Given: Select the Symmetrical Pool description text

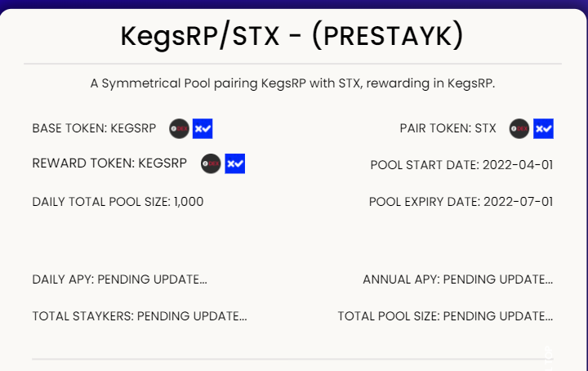Looking at the screenshot, I should pyautogui.click(x=292, y=83).
